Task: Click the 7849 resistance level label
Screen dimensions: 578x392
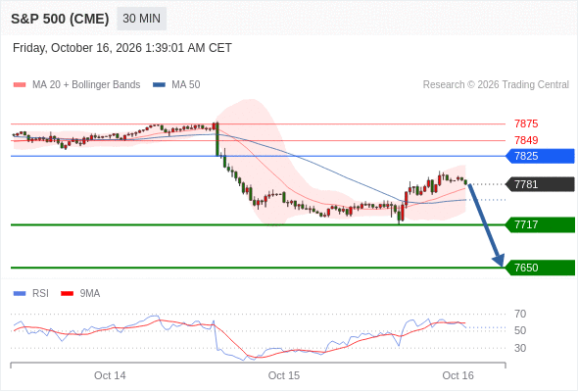Action: (x=526, y=140)
